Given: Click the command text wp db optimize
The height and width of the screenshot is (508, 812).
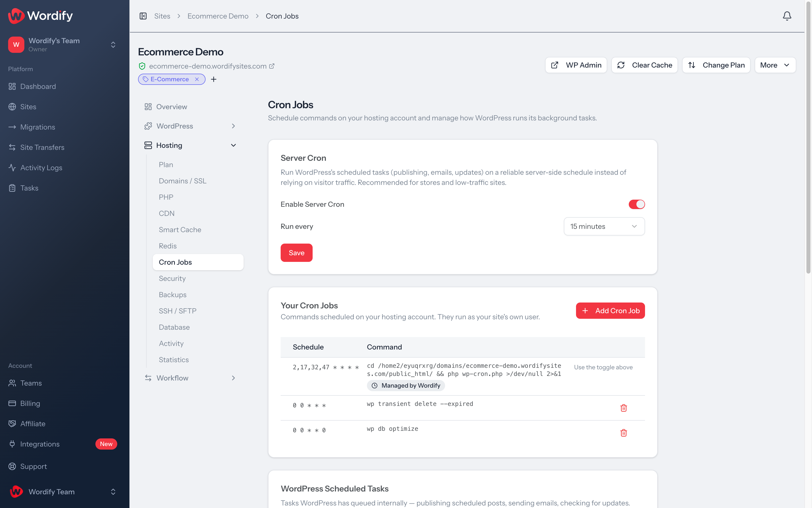Looking at the screenshot, I should [x=392, y=429].
